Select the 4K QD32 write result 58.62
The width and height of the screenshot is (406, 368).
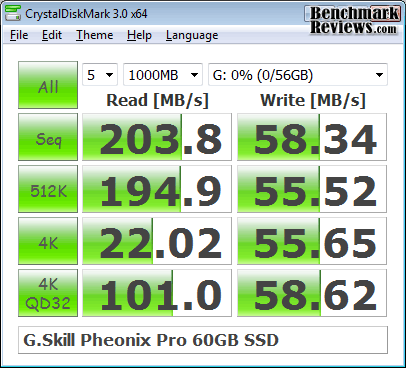(x=312, y=293)
